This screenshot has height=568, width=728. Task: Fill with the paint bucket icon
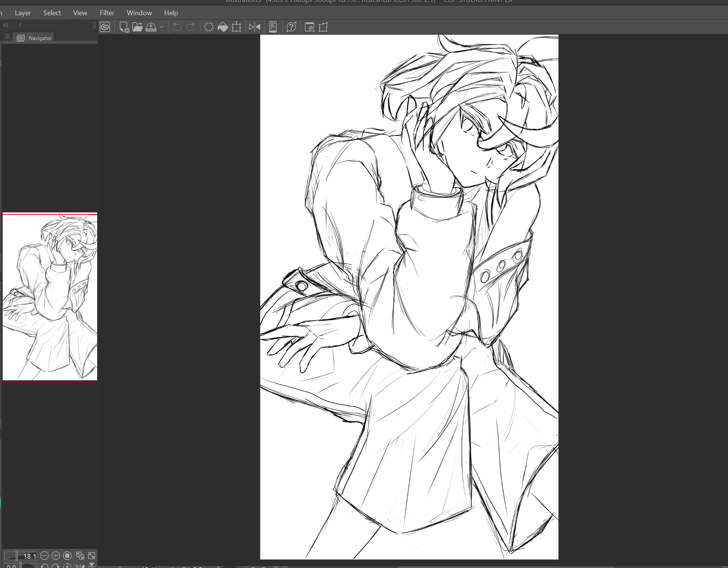point(222,27)
